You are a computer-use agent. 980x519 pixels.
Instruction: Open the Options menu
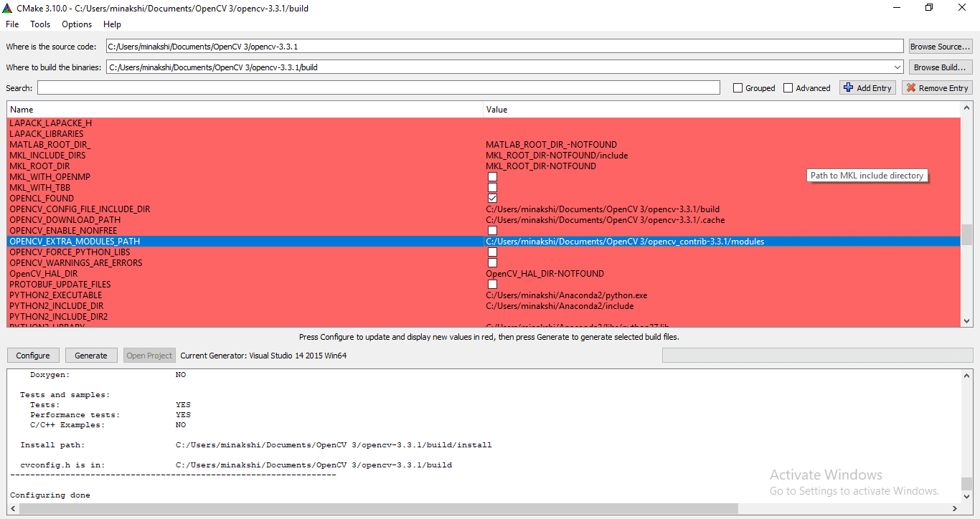[77, 24]
